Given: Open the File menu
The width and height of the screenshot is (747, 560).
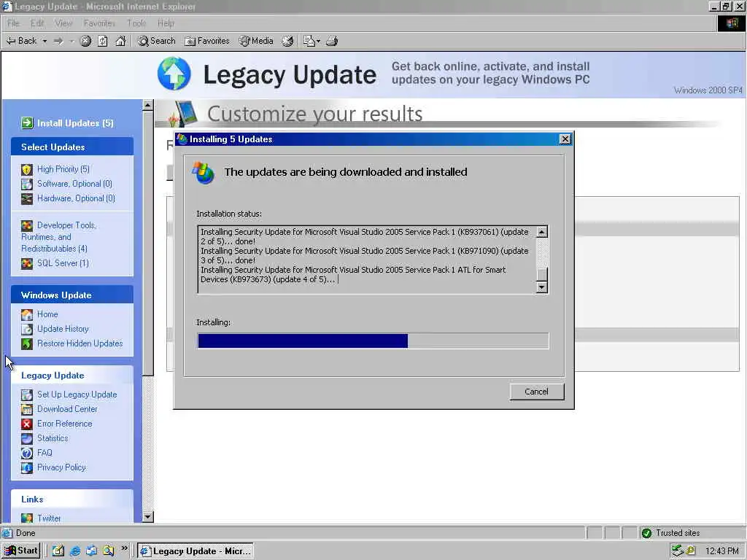Looking at the screenshot, I should pyautogui.click(x=13, y=23).
